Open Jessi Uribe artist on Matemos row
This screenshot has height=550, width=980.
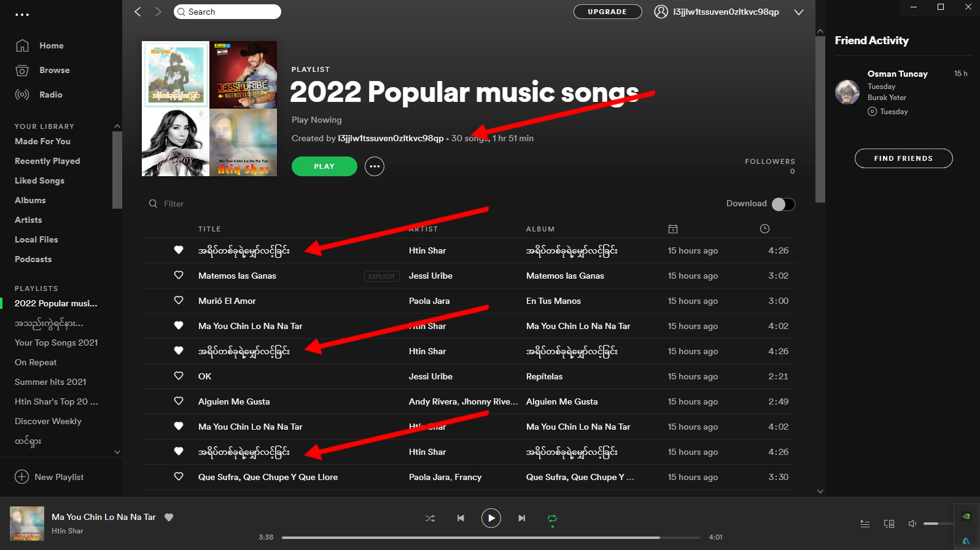pyautogui.click(x=430, y=276)
